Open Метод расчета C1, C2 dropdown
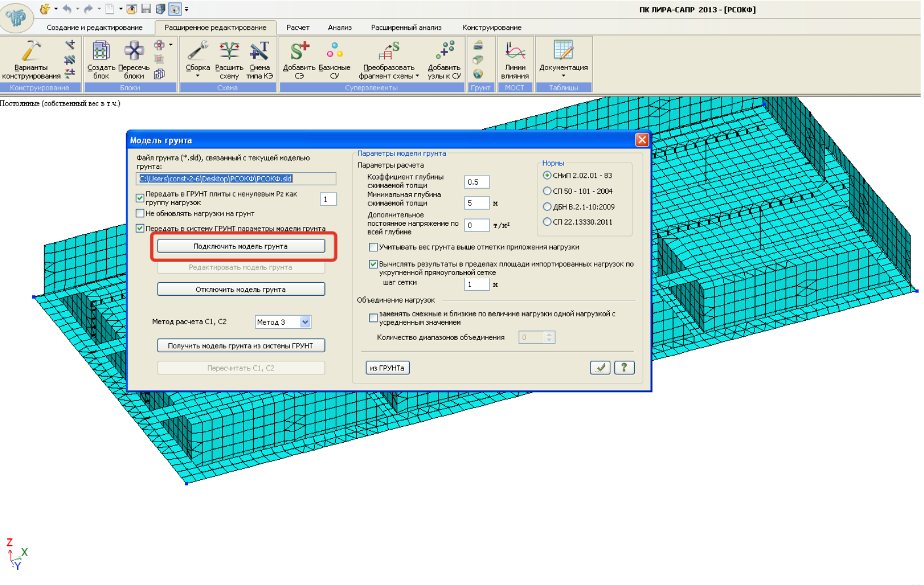924x585 pixels. click(x=305, y=322)
